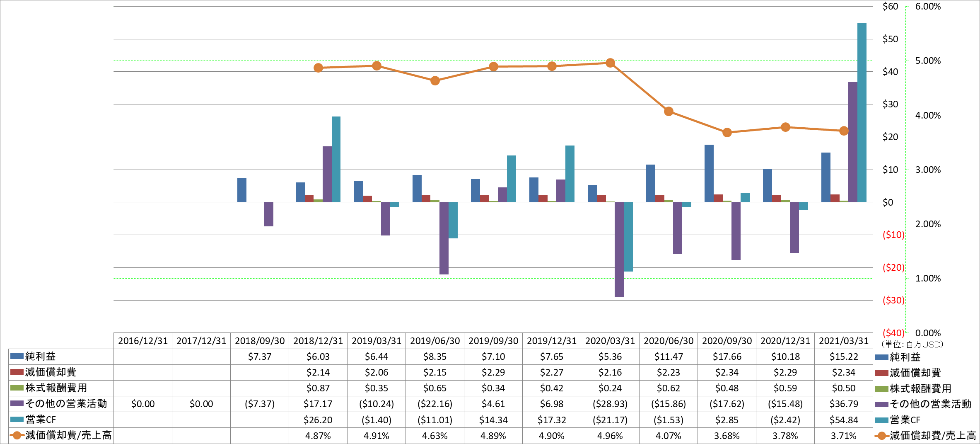The image size is (980, 444).
Task: Click the 株式報酬費用 legend entry on right
Action: click(913, 388)
